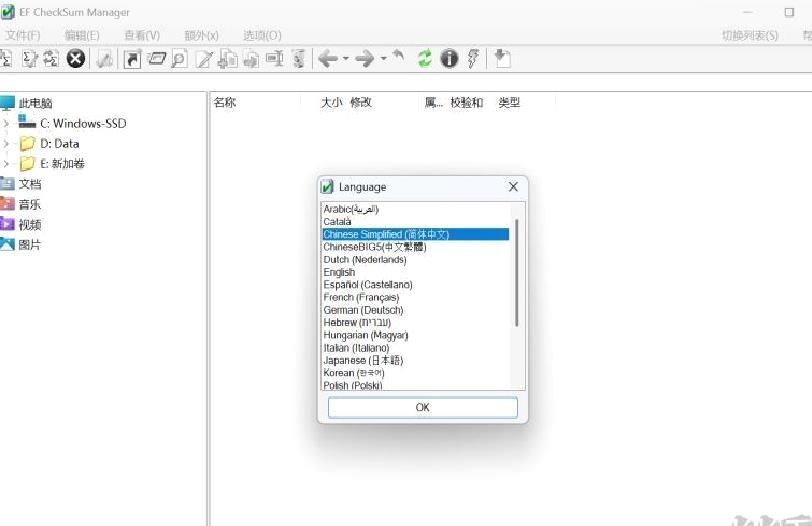Select Korean in the language list
Image resolution: width=812 pixels, height=526 pixels.
pyautogui.click(x=415, y=373)
